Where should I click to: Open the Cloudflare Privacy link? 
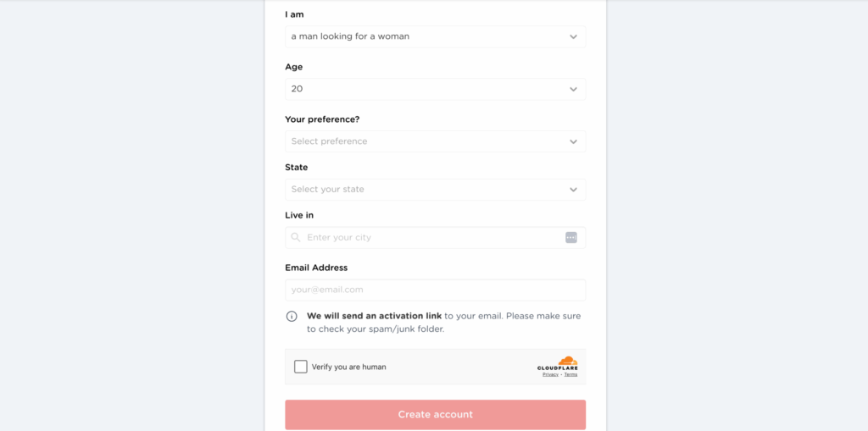coord(550,374)
